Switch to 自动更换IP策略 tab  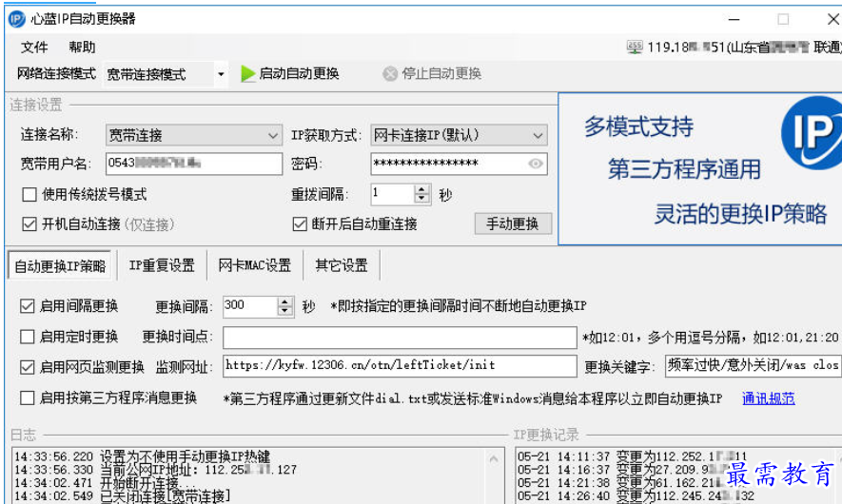point(60,265)
